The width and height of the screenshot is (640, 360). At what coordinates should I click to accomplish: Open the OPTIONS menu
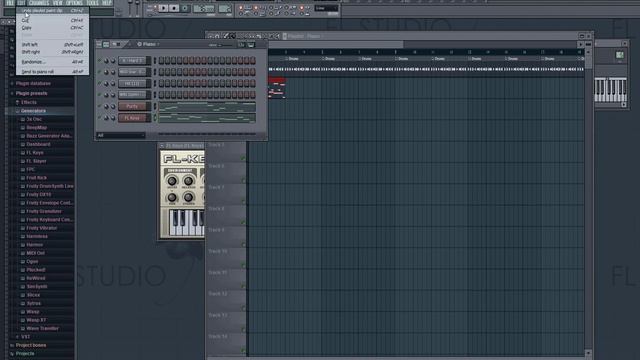[74, 3]
